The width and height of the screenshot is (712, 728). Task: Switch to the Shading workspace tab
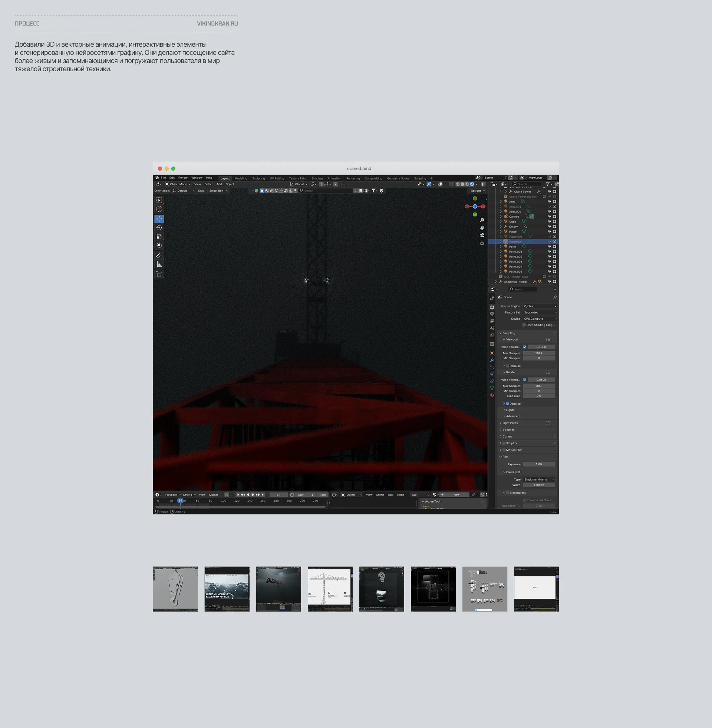pyautogui.click(x=317, y=178)
